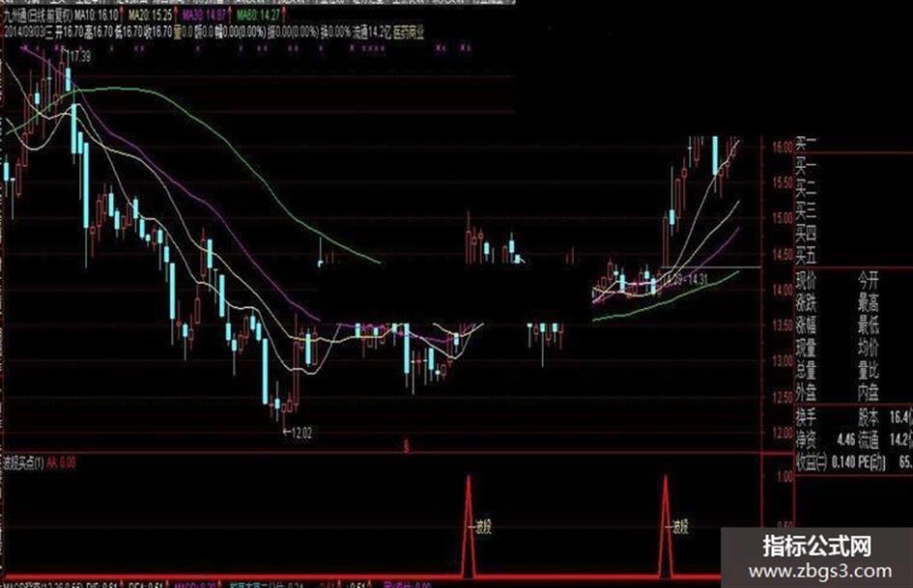Click the 外盘 field label

[x=807, y=392]
